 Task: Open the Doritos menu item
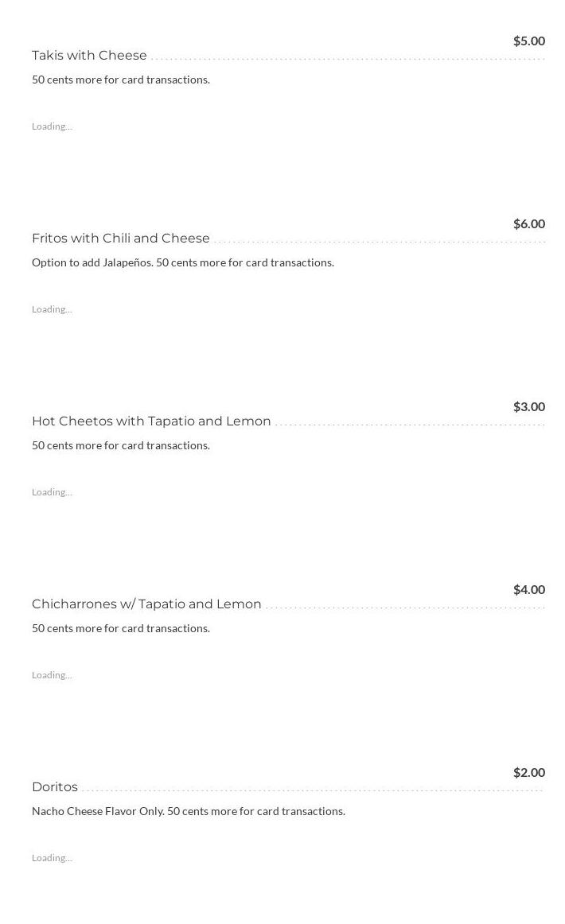[x=55, y=787]
